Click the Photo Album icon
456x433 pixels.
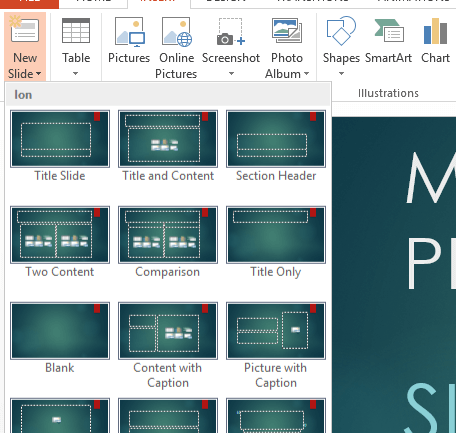[x=287, y=31]
